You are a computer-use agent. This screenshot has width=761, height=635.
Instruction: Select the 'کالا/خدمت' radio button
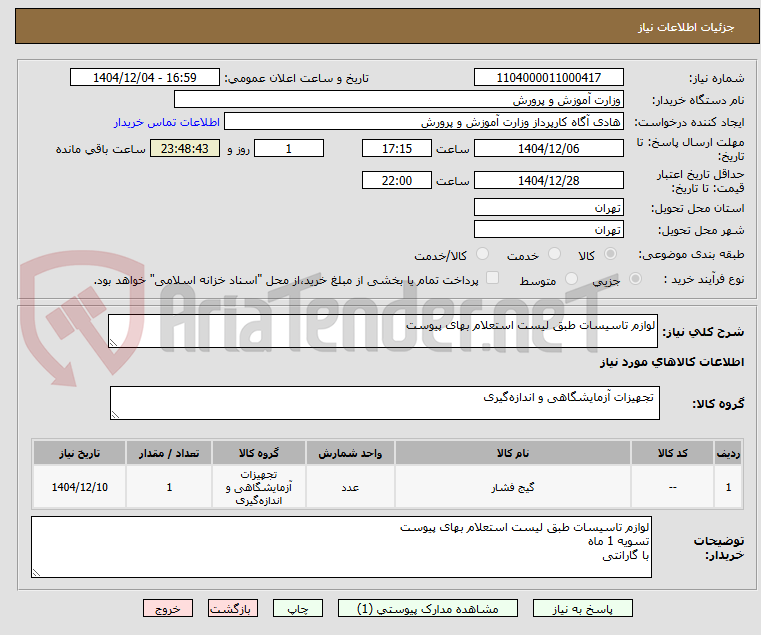click(482, 254)
